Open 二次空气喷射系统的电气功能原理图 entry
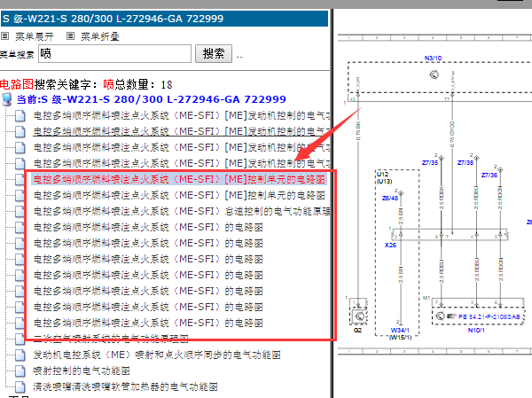Screen dimensions: 532x398 point(111,339)
